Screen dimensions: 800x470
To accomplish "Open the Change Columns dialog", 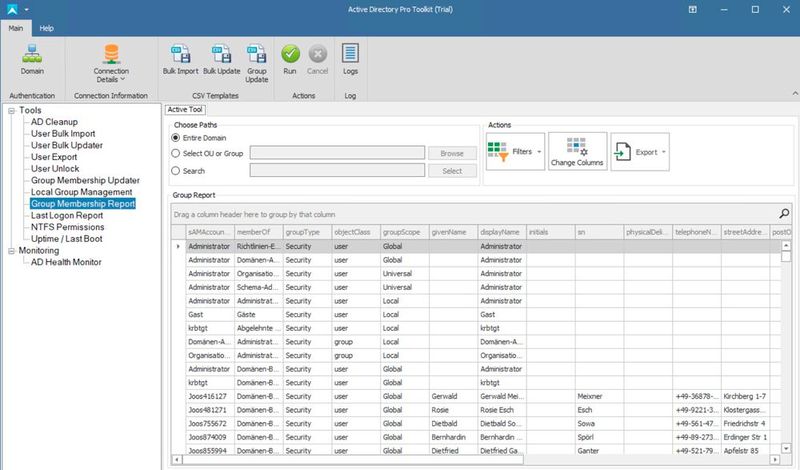I will coord(577,152).
